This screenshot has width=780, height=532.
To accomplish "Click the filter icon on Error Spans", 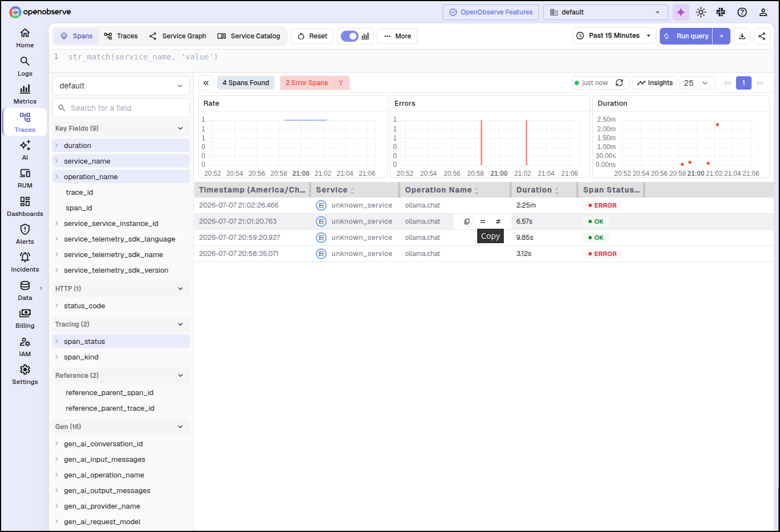I will pyautogui.click(x=341, y=83).
